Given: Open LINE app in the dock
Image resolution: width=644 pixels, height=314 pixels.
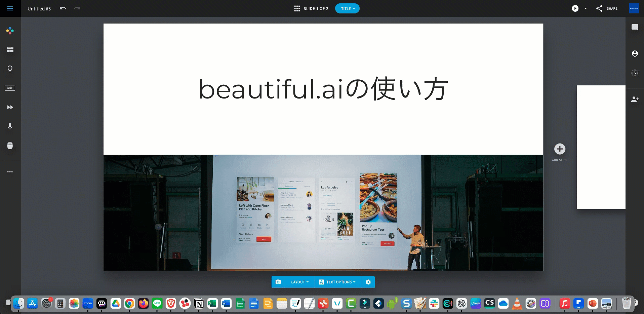Looking at the screenshot, I should click(157, 304).
